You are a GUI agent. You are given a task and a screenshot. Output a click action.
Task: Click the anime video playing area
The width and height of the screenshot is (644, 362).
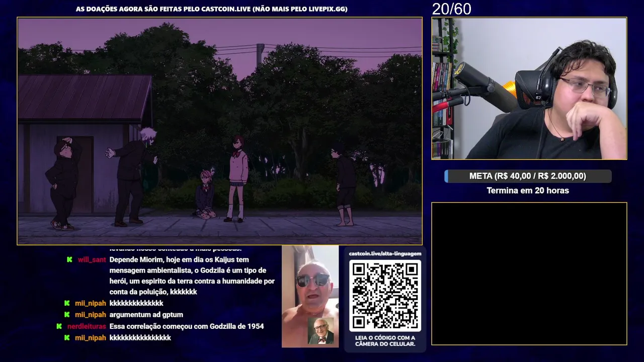click(220, 131)
